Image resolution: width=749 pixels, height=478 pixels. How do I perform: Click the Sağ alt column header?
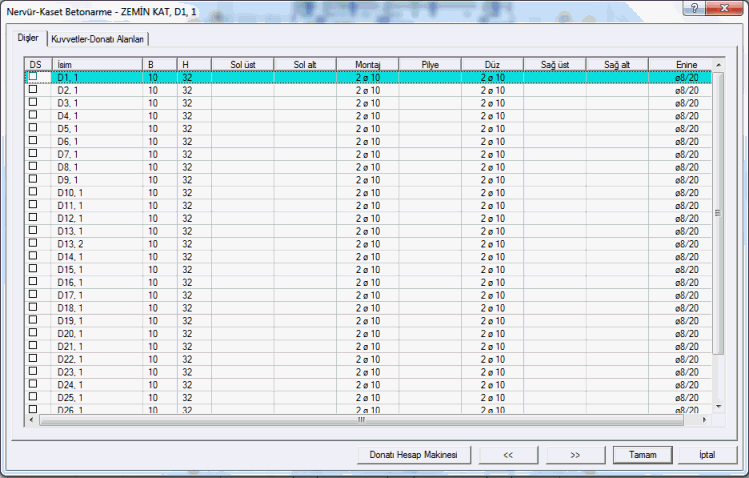click(x=617, y=64)
